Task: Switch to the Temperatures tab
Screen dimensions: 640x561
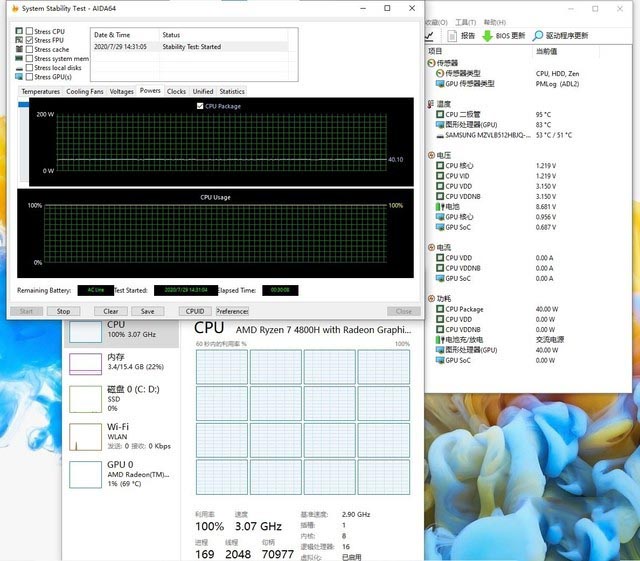Action: point(40,91)
